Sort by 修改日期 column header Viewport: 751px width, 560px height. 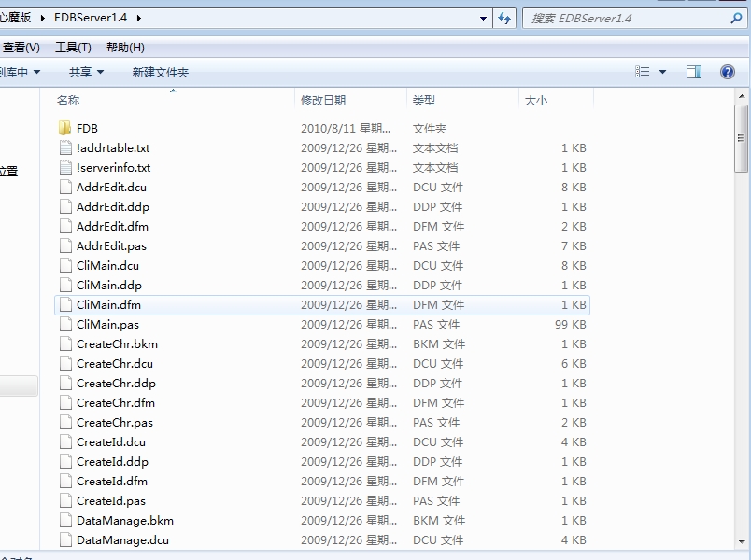(x=323, y=100)
